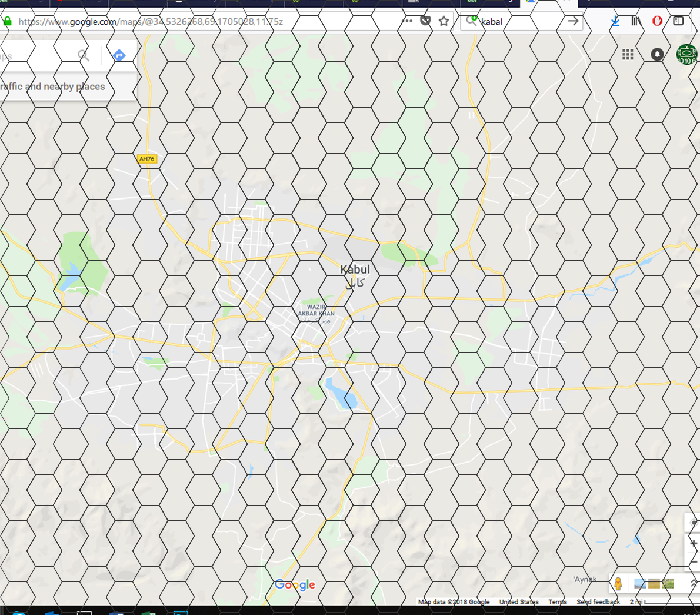
Task: Open page actions three-dot menu
Action: 406,21
